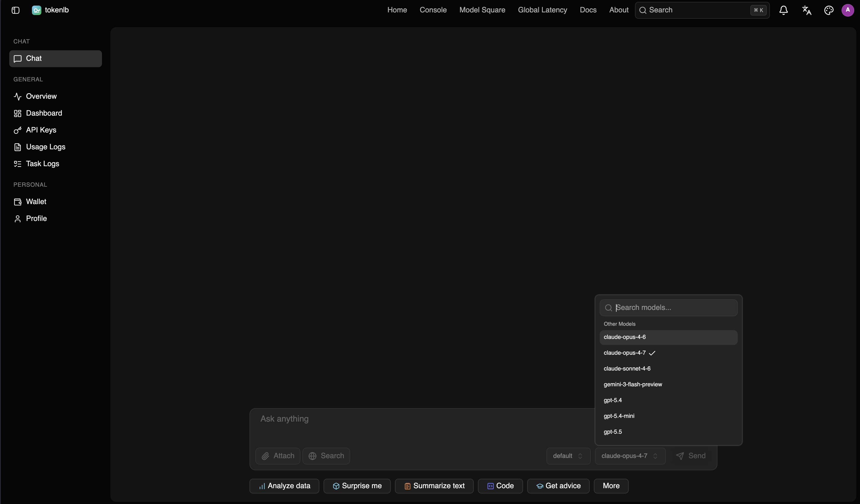860x504 pixels.
Task: Click the Chat speech bubble icon
Action: (17, 59)
